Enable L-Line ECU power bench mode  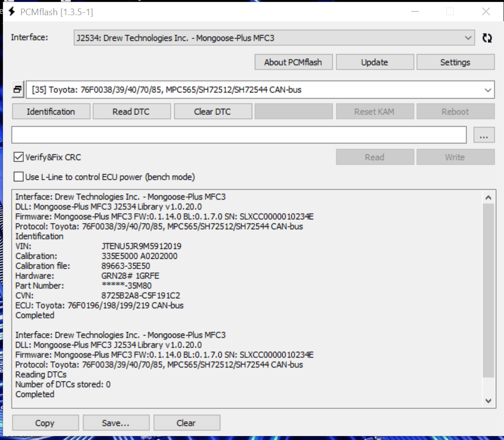coord(19,177)
